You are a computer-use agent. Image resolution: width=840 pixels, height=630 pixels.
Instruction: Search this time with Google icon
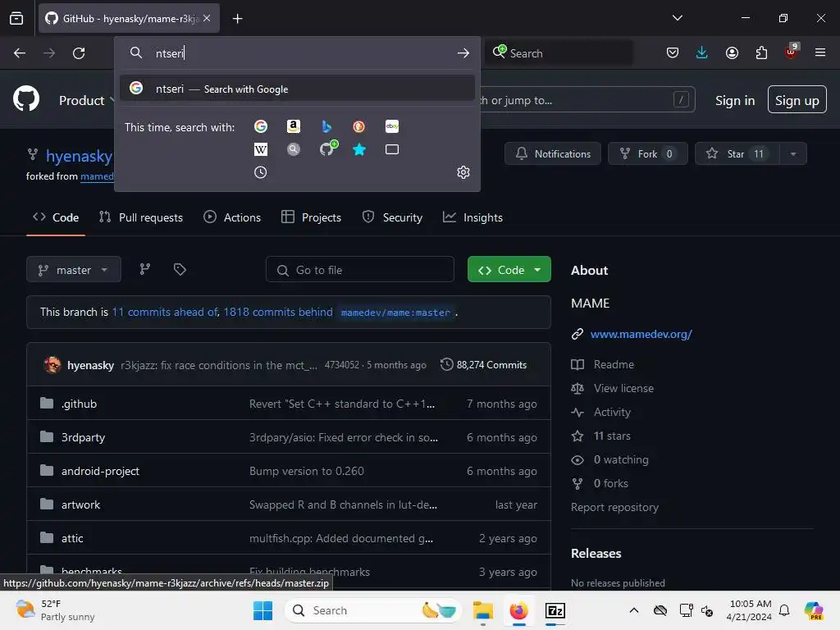261,126
